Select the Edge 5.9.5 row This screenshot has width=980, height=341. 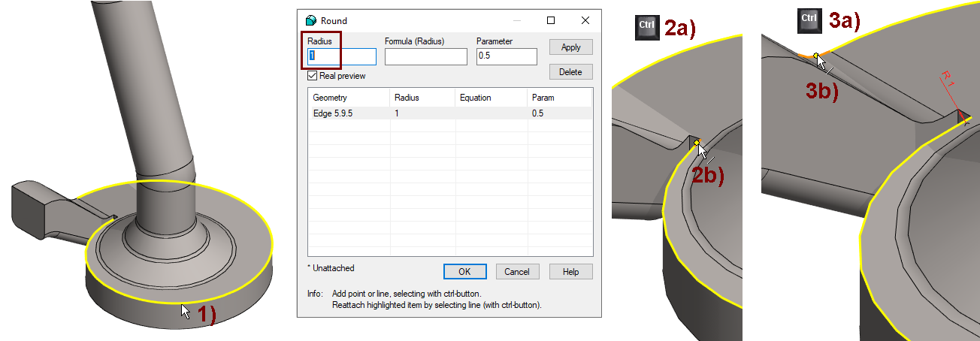[450, 113]
